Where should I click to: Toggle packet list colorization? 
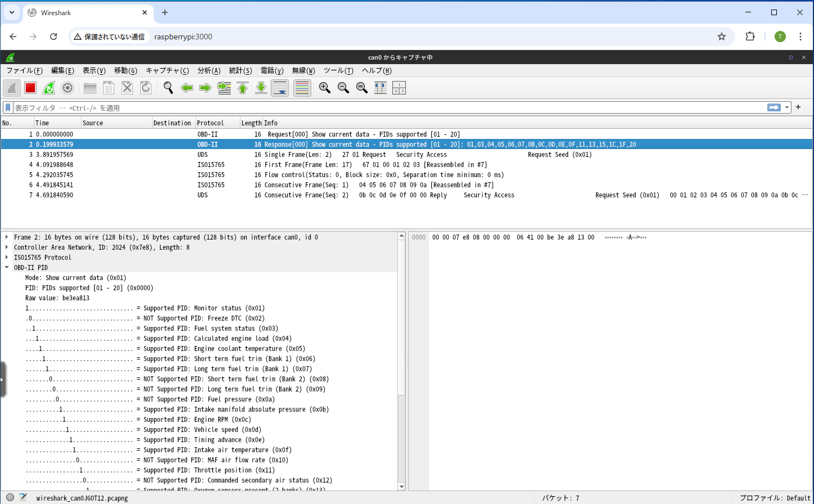302,88
